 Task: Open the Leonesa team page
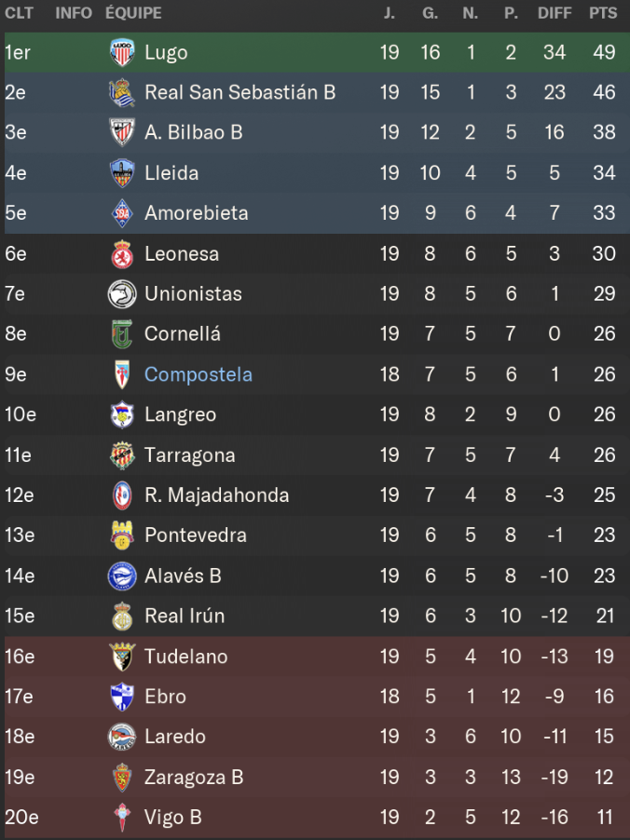[x=182, y=253]
